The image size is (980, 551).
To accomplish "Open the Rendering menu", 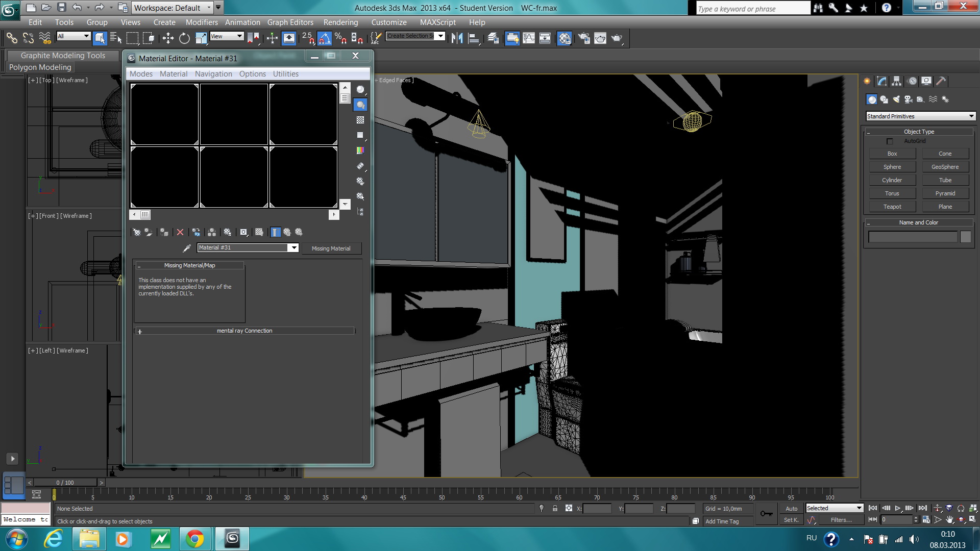I will [x=340, y=22].
